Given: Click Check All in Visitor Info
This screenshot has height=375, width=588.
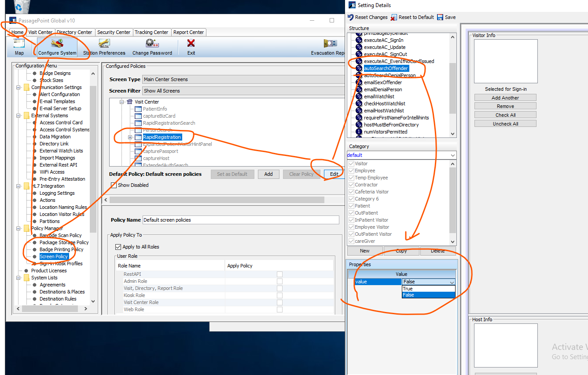Looking at the screenshot, I should (505, 115).
